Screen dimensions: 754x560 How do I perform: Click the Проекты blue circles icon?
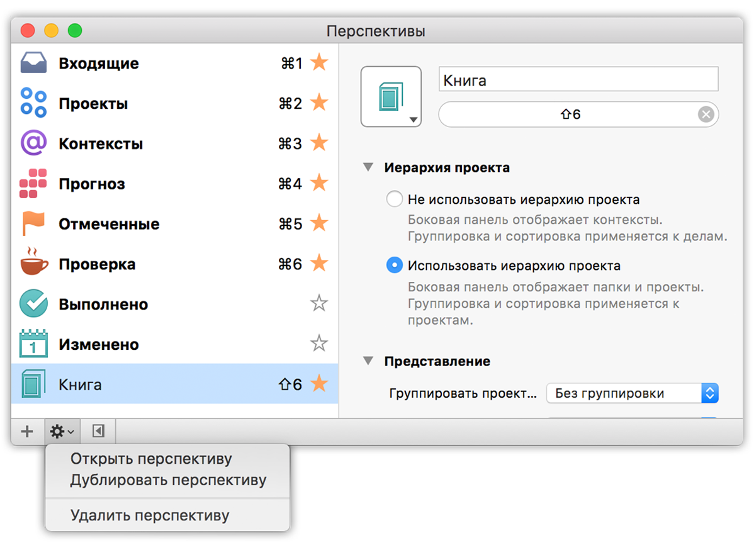point(33,103)
